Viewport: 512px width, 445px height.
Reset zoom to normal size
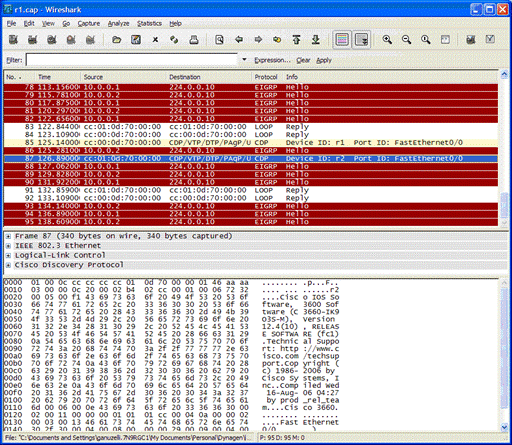click(426, 40)
